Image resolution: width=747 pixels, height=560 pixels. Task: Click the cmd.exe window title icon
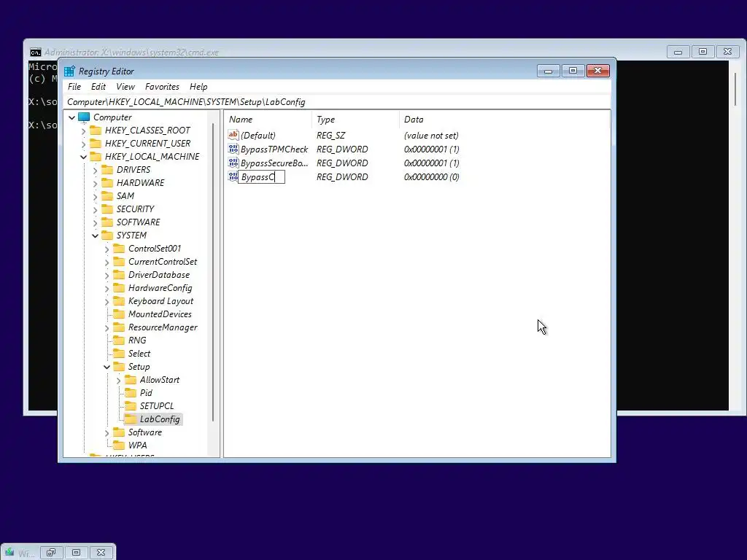click(x=36, y=52)
